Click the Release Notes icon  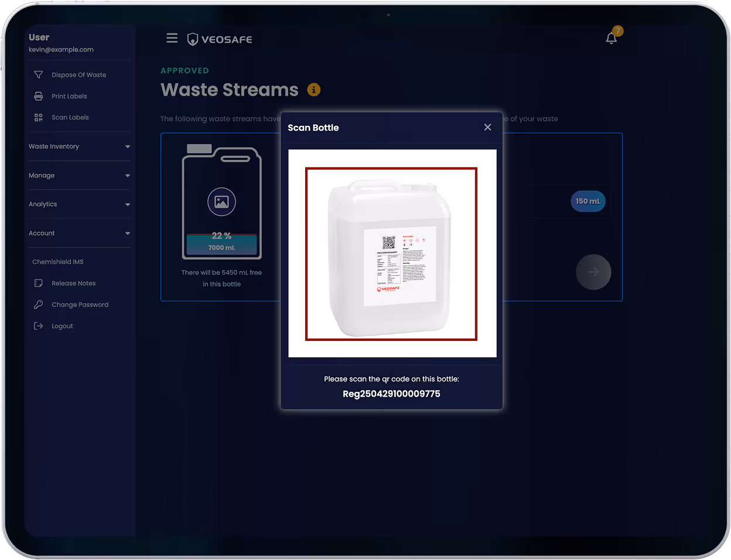(39, 284)
